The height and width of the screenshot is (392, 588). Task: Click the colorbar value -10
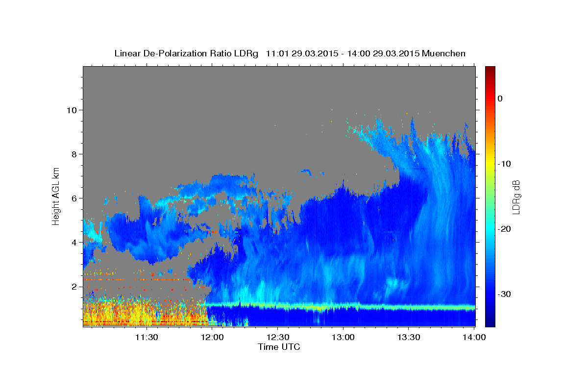pos(504,164)
